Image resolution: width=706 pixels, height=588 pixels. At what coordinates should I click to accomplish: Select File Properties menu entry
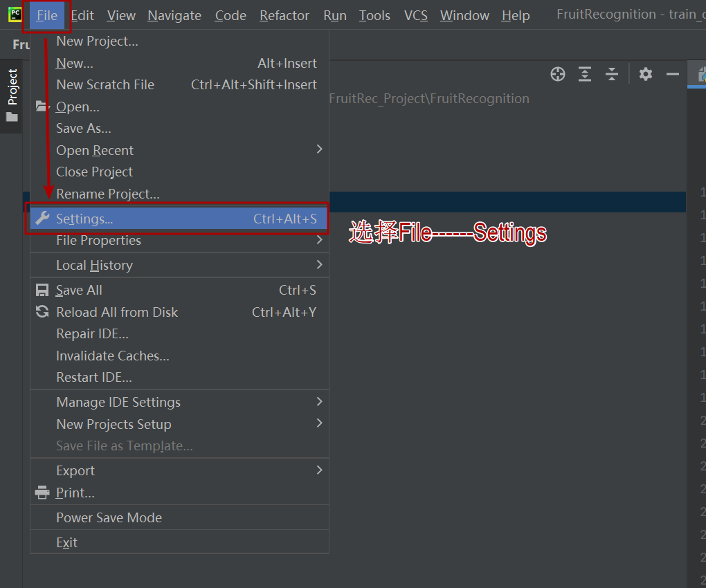tap(179, 240)
